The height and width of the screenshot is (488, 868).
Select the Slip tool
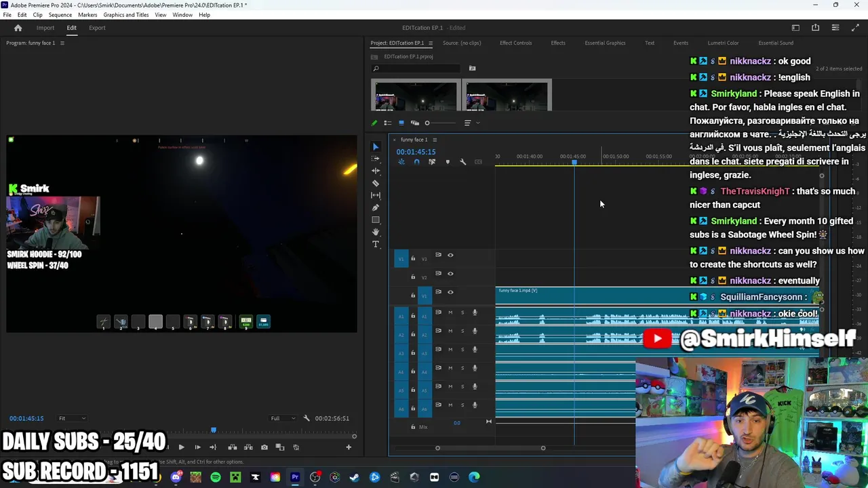coord(376,195)
